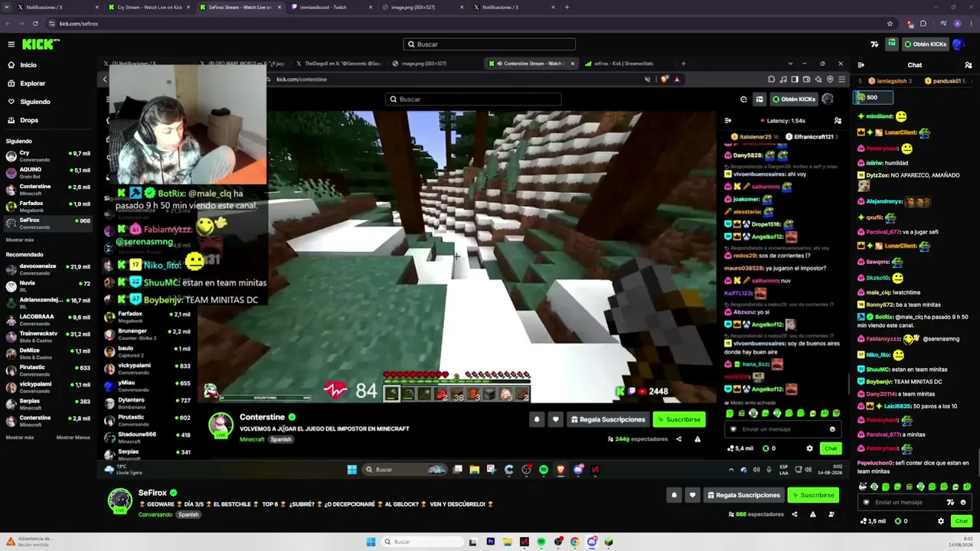Expand recommended list with bottom Mostrar más
Image resolution: width=980 pixels, height=551 pixels.
(20, 437)
